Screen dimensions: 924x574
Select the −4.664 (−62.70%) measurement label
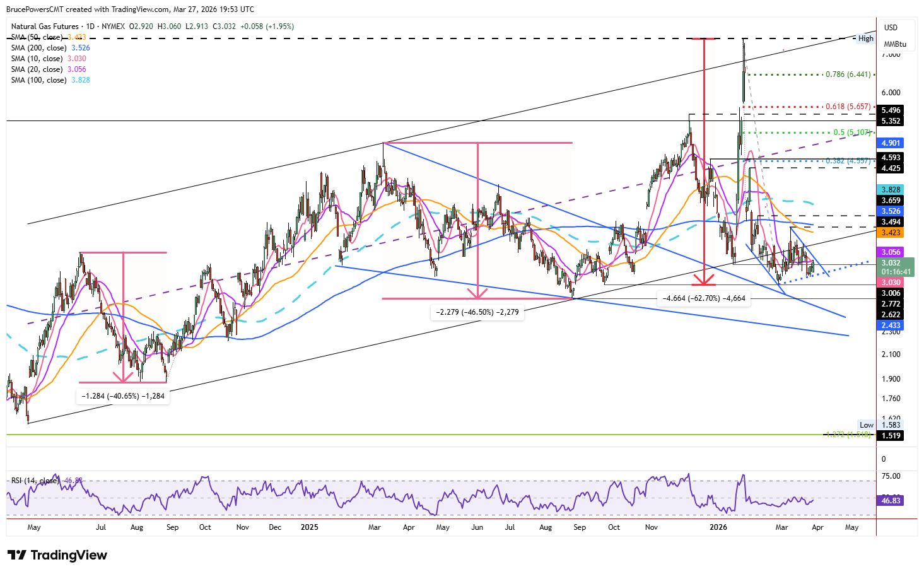[704, 298]
